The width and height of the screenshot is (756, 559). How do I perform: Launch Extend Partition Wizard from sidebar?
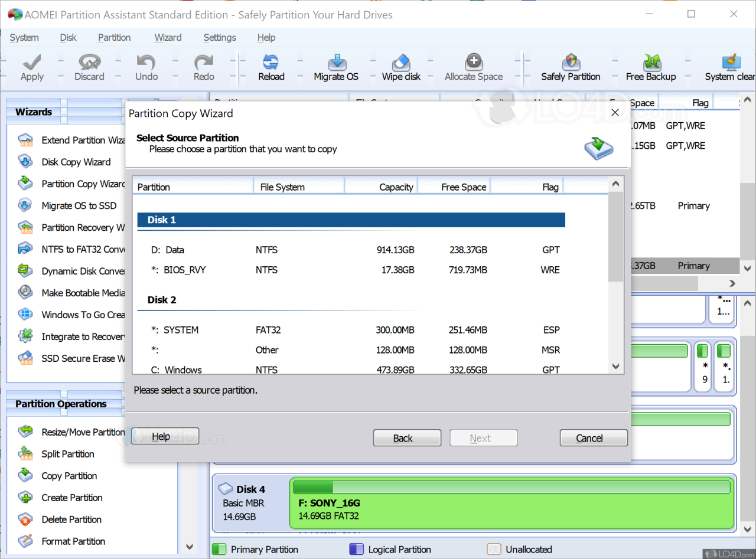point(72,140)
